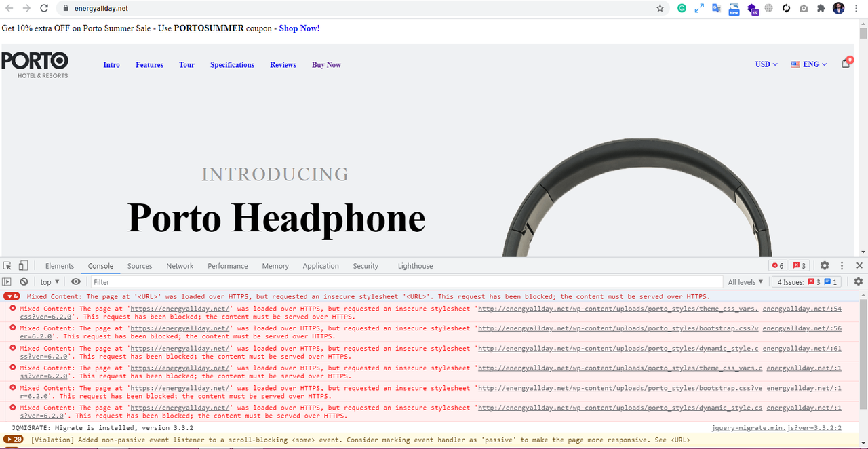Image resolution: width=868 pixels, height=449 pixels.
Task: Expand the 20 Violation messages group
Action: 14,440
